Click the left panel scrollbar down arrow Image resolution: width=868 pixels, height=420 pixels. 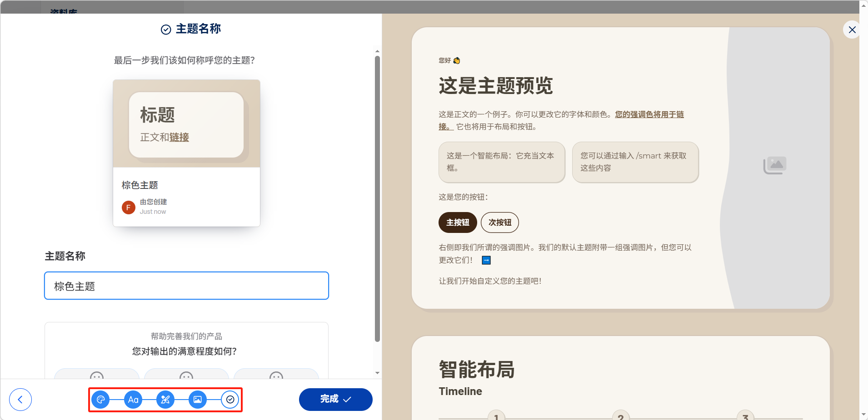click(377, 373)
